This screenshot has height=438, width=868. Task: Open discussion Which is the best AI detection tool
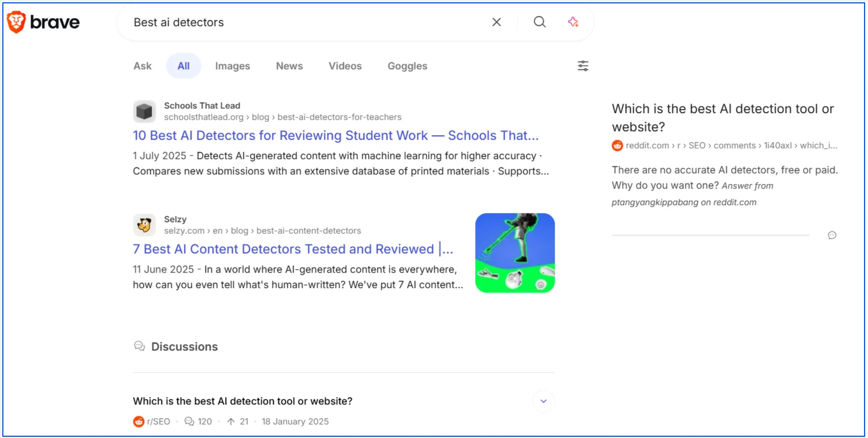coord(243,401)
